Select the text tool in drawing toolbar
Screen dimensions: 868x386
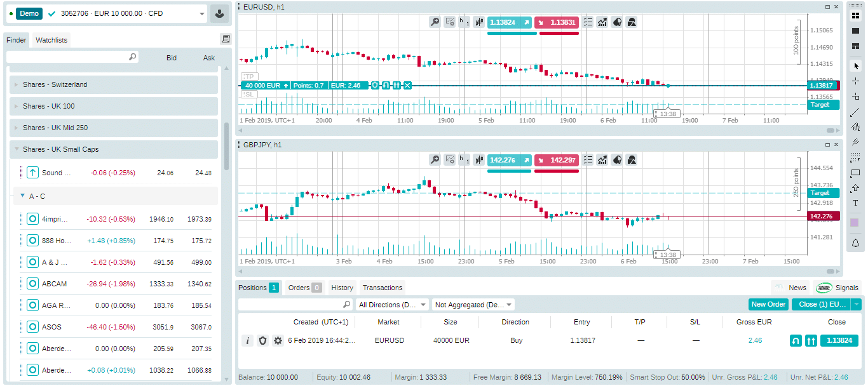coord(855,203)
